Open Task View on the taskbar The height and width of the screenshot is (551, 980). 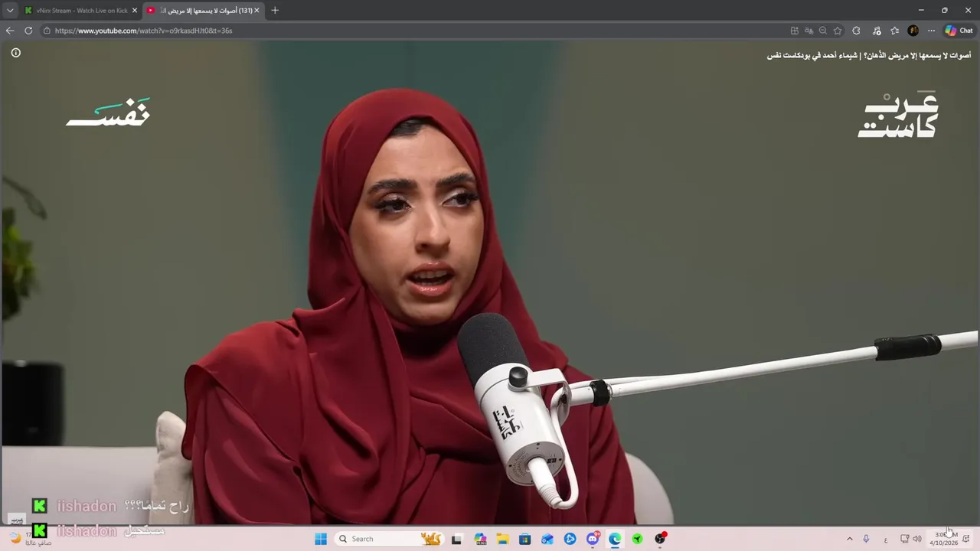457,539
